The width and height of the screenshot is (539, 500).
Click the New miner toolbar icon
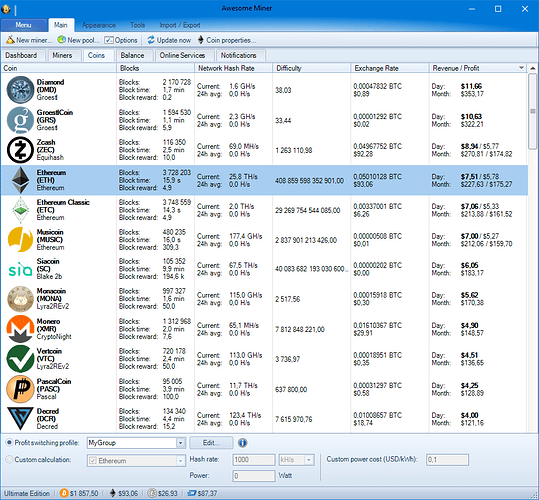pyautogui.click(x=10, y=40)
